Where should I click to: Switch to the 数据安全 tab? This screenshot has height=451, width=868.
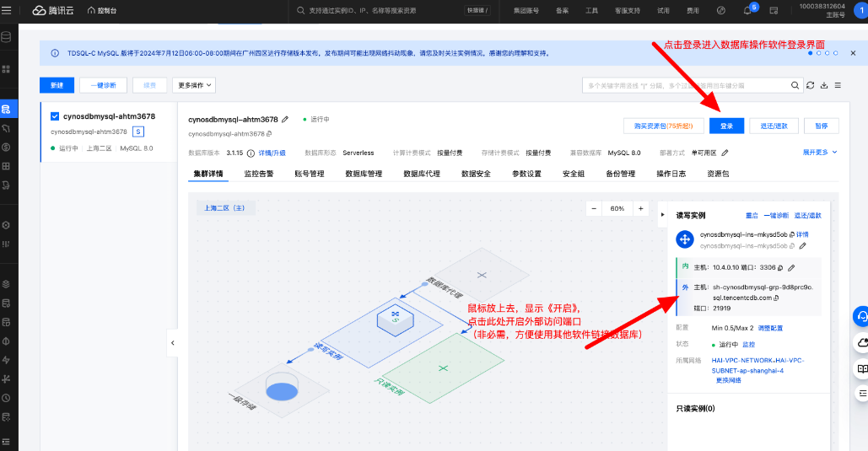[476, 174]
